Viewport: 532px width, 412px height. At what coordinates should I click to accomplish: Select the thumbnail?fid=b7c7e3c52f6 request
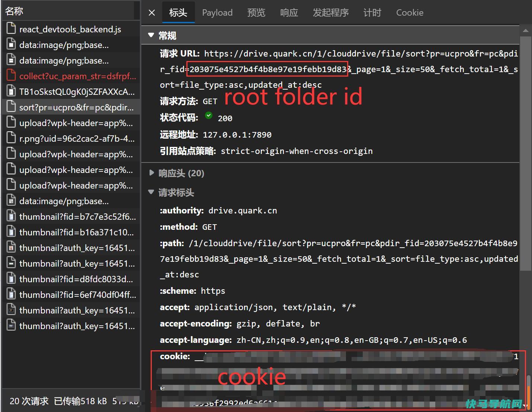point(71,216)
